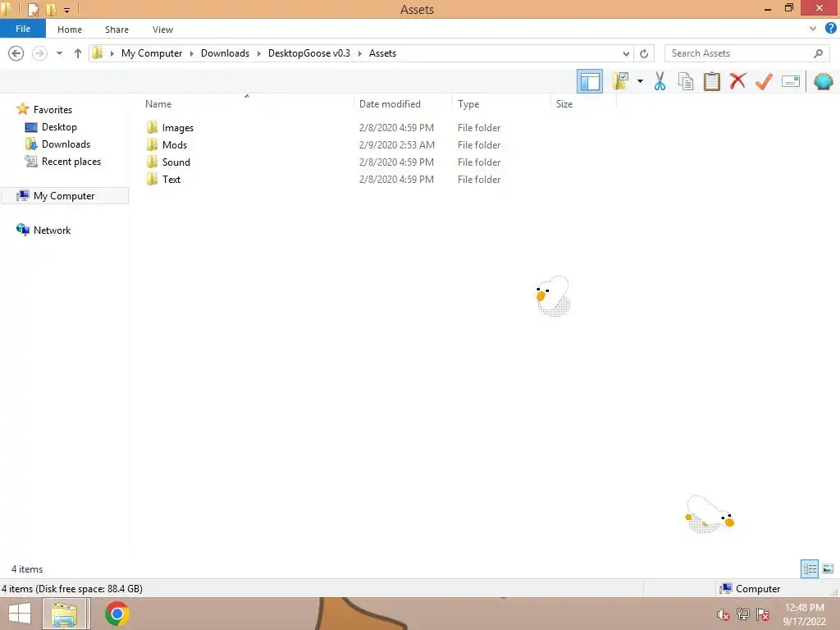Open Downloads in the navigation pane
This screenshot has height=630, width=840.
(x=66, y=144)
